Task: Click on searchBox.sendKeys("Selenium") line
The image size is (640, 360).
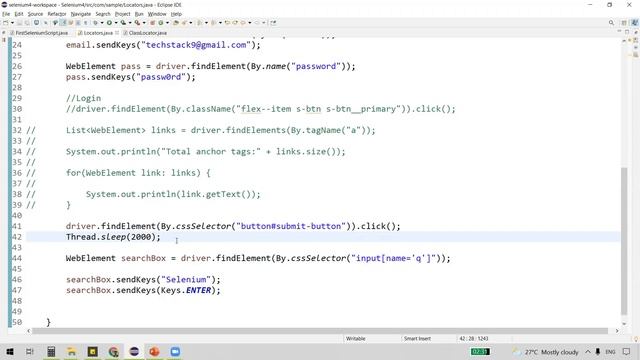Action: [143, 280]
